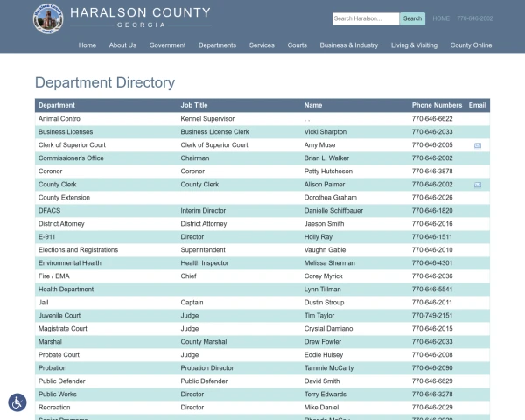
Task: Email the Clerk of Superior Court
Action: (x=478, y=145)
